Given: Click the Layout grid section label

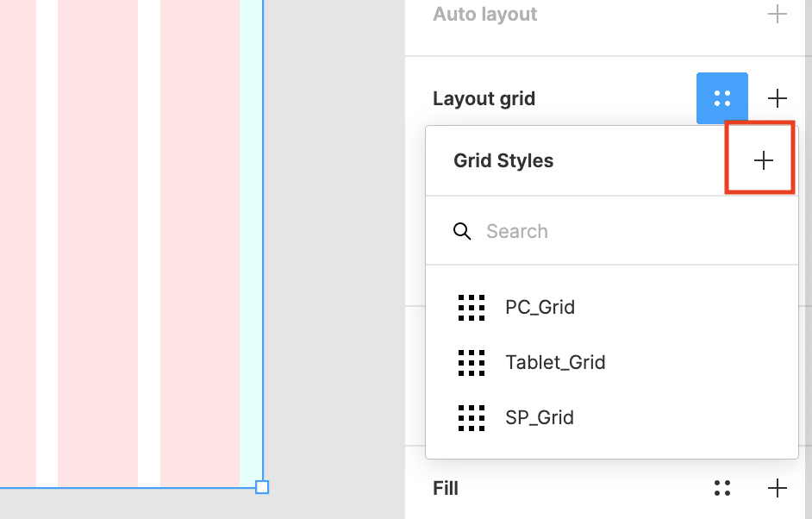Looking at the screenshot, I should pyautogui.click(x=484, y=98).
